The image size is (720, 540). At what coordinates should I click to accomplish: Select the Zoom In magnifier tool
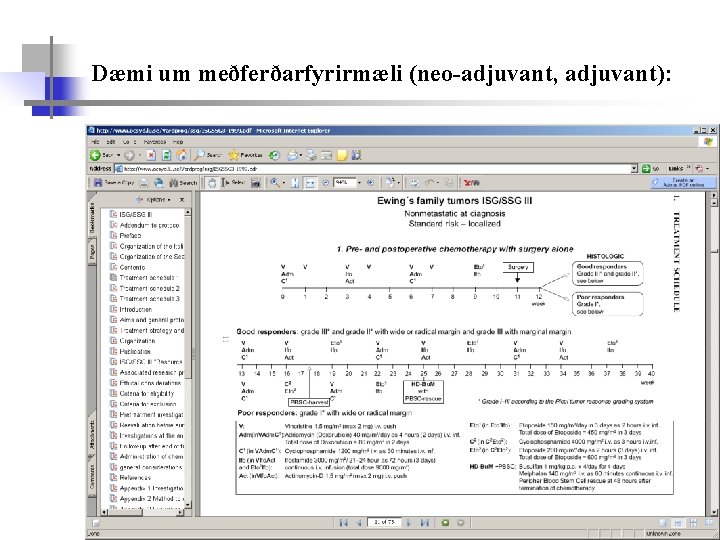275,183
